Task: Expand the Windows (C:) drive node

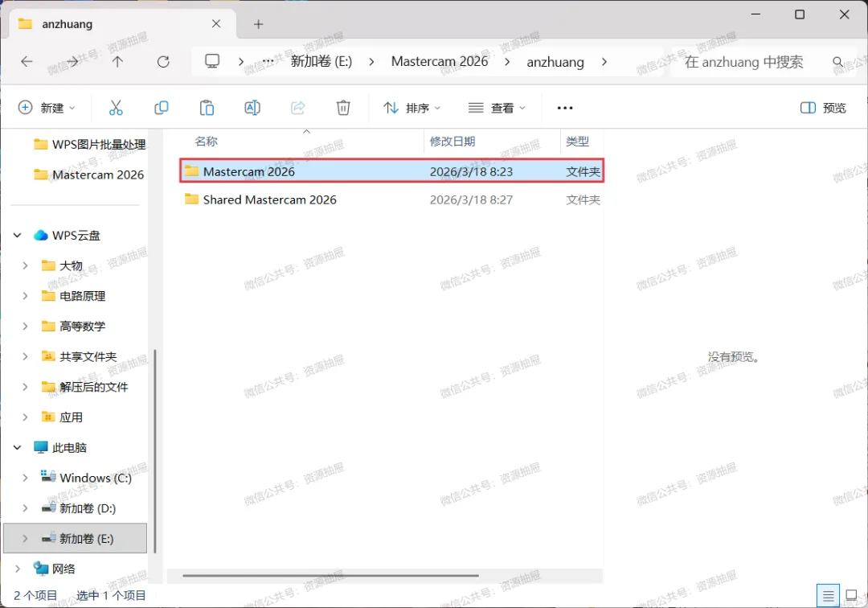Action: tap(25, 478)
